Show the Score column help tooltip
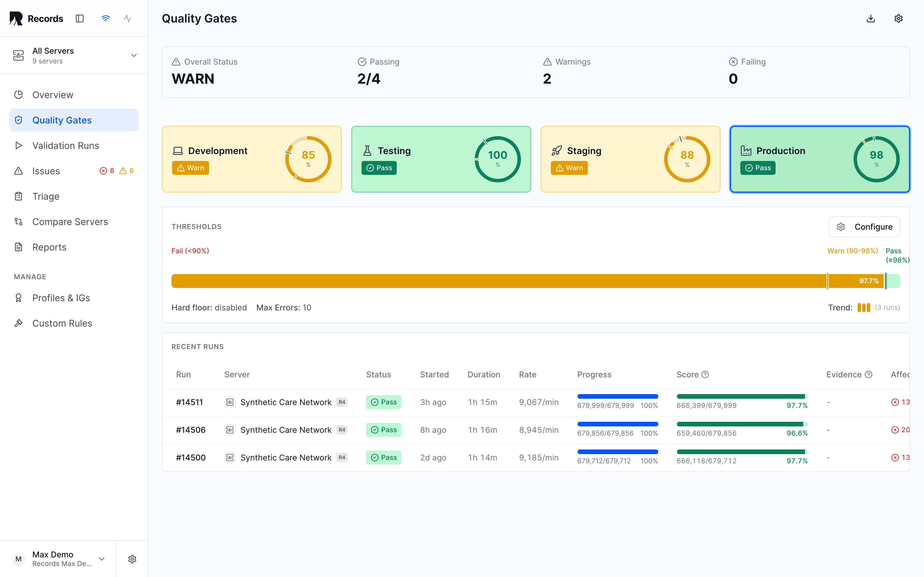This screenshot has height=577, width=924. coord(705,374)
